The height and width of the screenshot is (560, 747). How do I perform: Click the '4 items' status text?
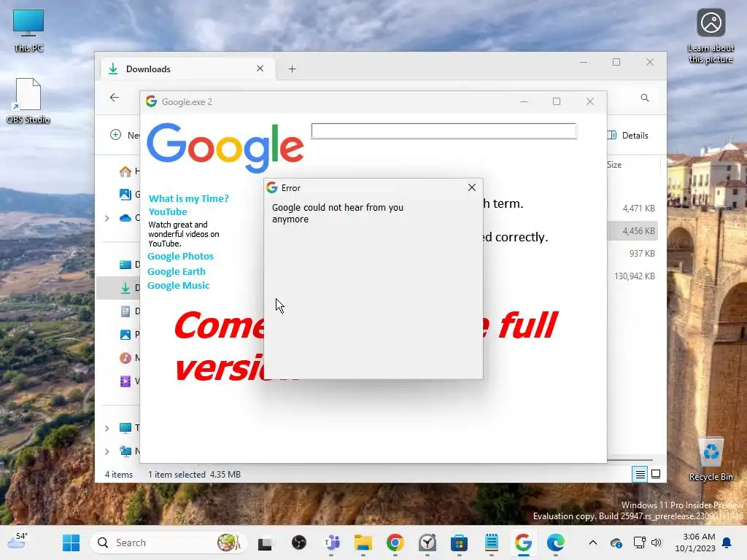point(119,475)
